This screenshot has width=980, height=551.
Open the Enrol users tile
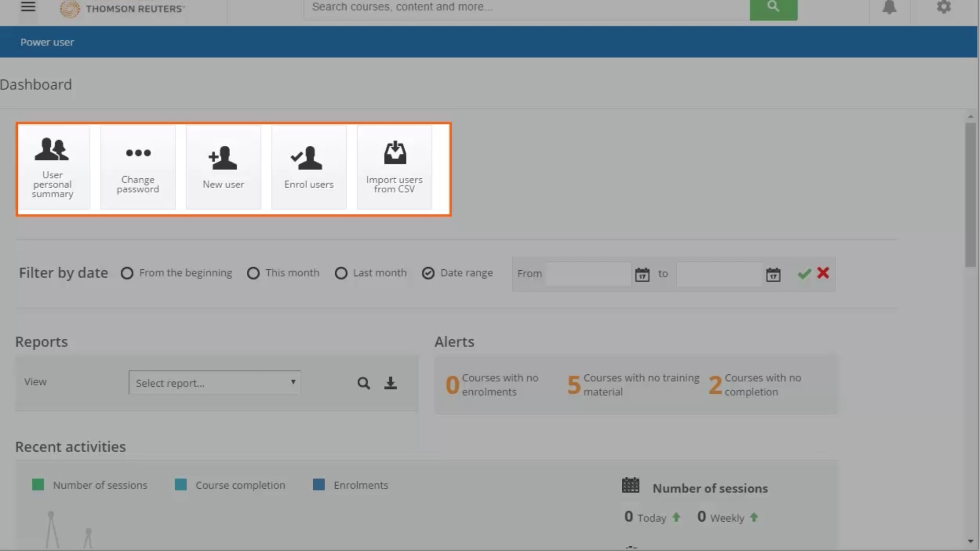pyautogui.click(x=309, y=167)
